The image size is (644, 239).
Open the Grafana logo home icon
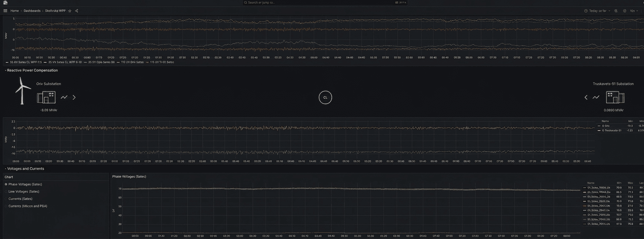[x=5, y=2]
